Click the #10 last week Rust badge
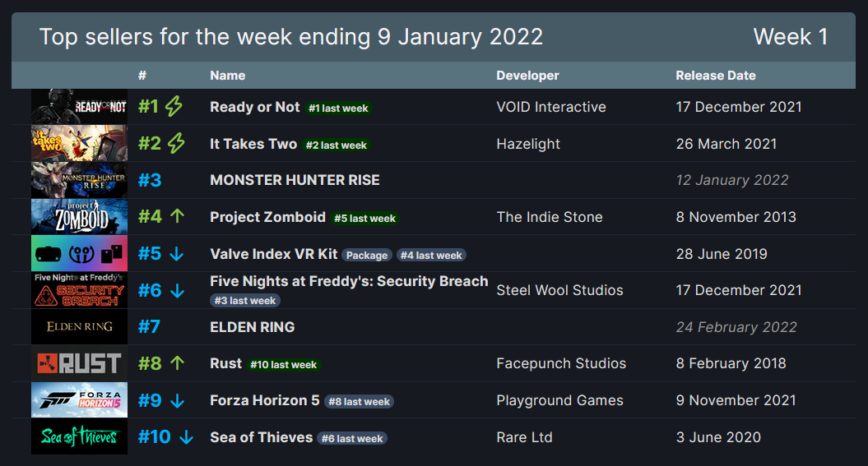 (x=283, y=365)
